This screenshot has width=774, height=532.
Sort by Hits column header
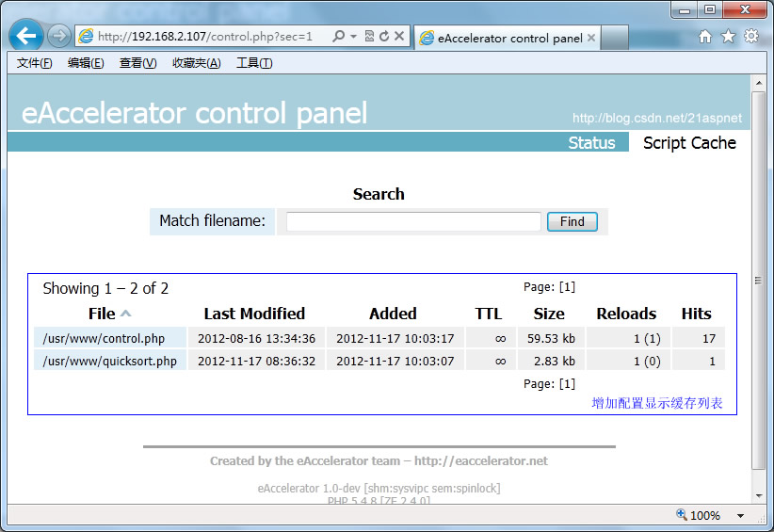tap(697, 314)
